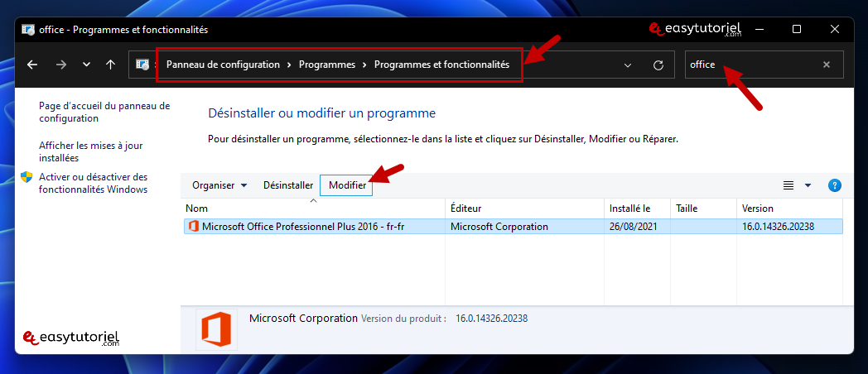Select Programmes breadcrumb segment
Screen dimensions: 868x374
(x=327, y=65)
